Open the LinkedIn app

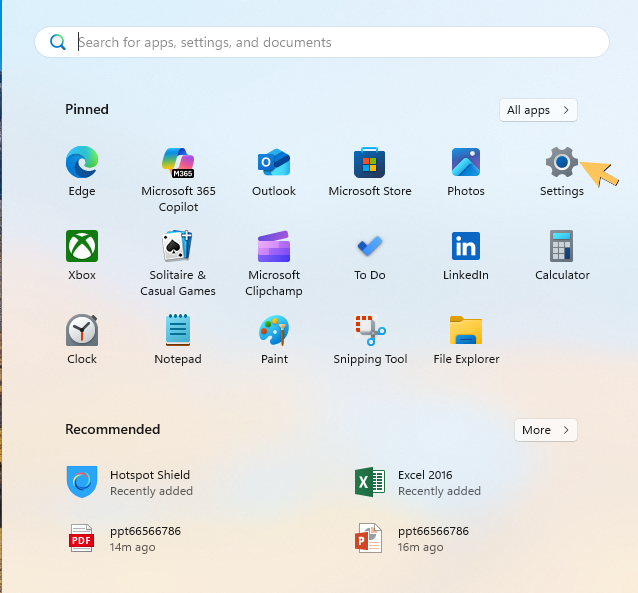tap(466, 256)
